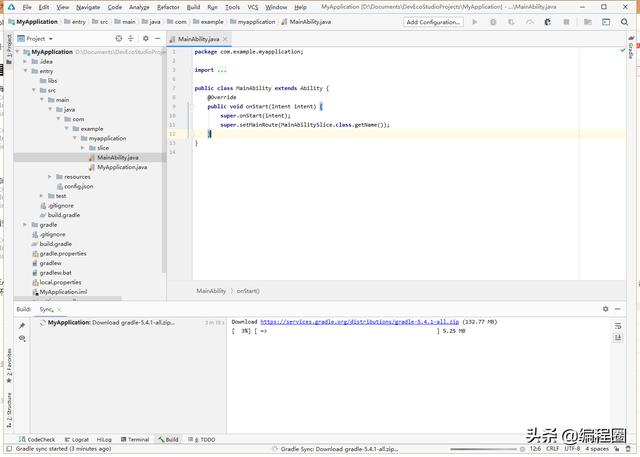Collapse the src folder
Screen dimensions: 640x457
coord(34,90)
